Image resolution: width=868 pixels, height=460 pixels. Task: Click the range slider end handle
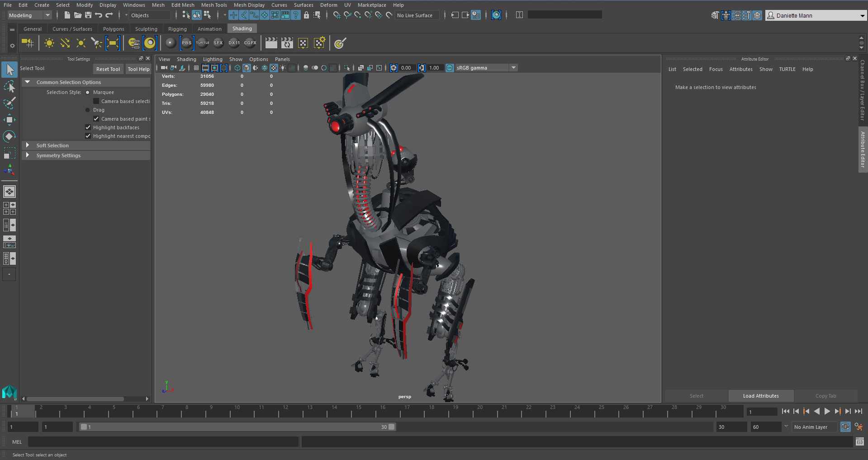(x=392, y=427)
